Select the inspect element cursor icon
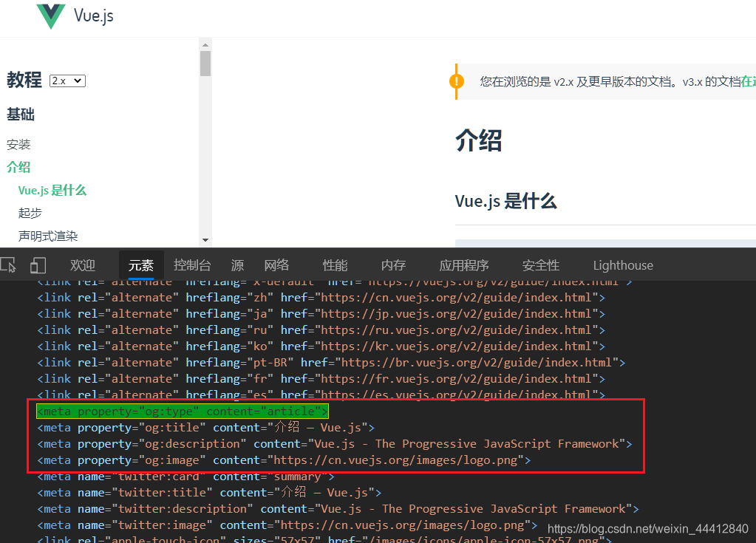This screenshot has height=543, width=756. pyautogui.click(x=10, y=264)
